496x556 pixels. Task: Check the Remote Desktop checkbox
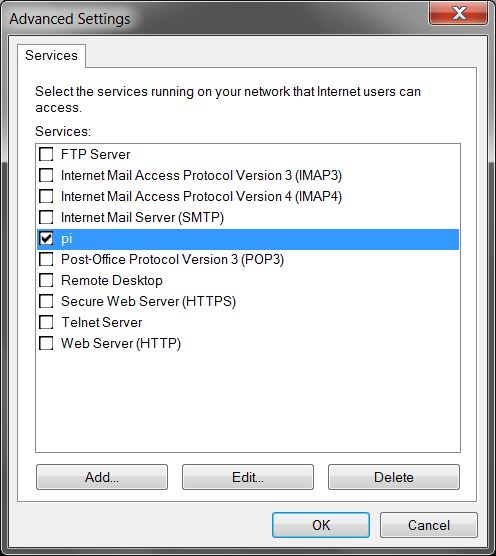click(46, 280)
